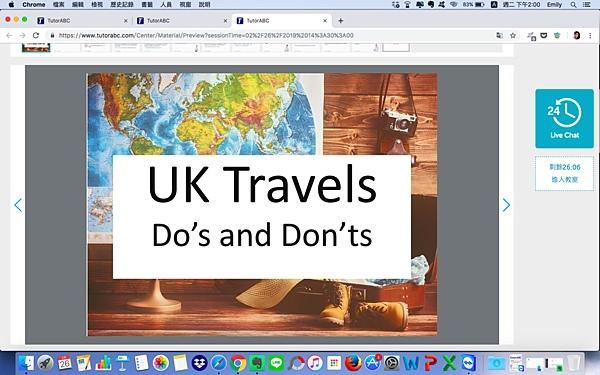Close the first TutorABC tab
Image resolution: width=600 pixels, height=375 pixels.
(126, 21)
